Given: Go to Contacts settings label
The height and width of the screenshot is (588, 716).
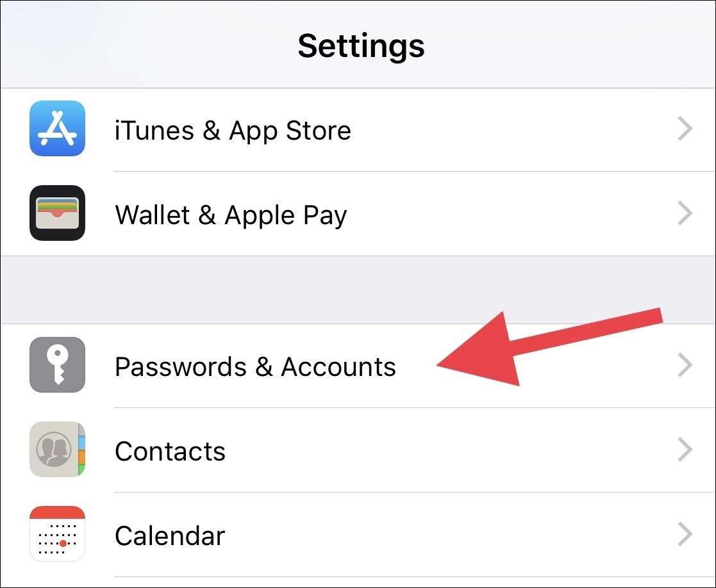Looking at the screenshot, I should (x=170, y=451).
